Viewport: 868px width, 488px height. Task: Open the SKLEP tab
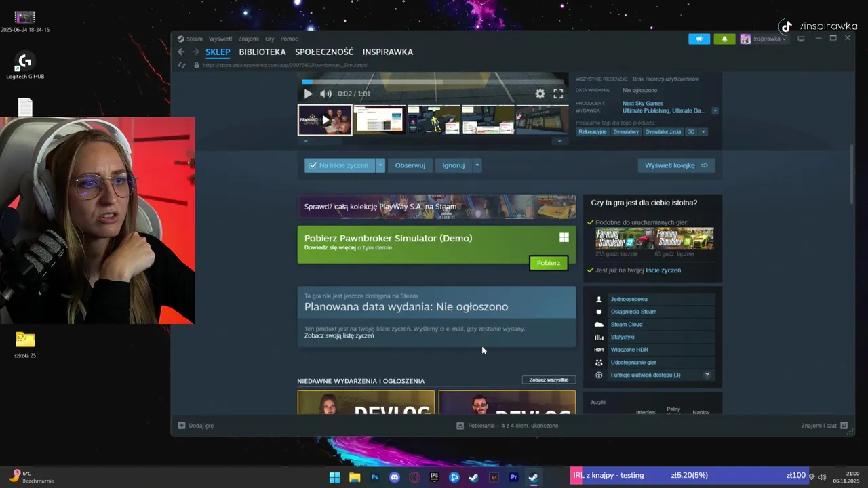[x=218, y=52]
